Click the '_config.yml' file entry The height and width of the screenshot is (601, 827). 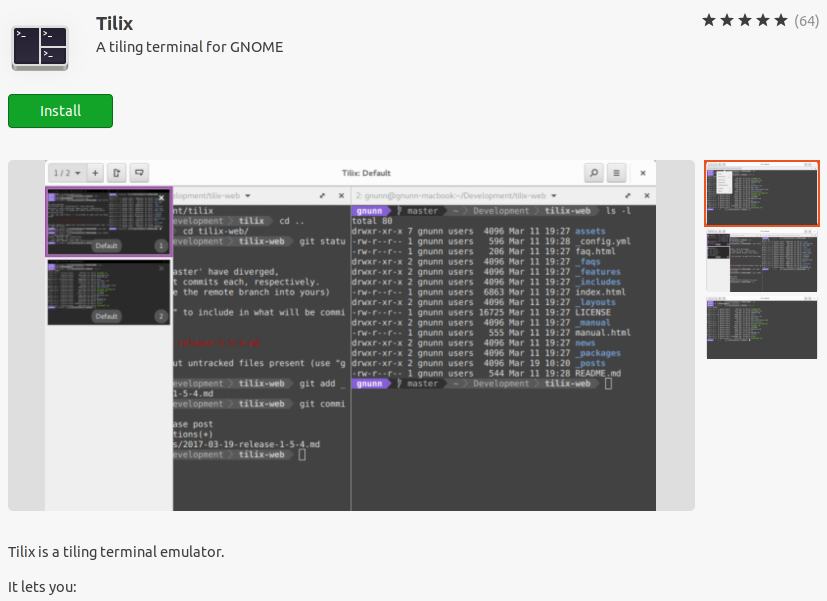pyautogui.click(x=603, y=241)
